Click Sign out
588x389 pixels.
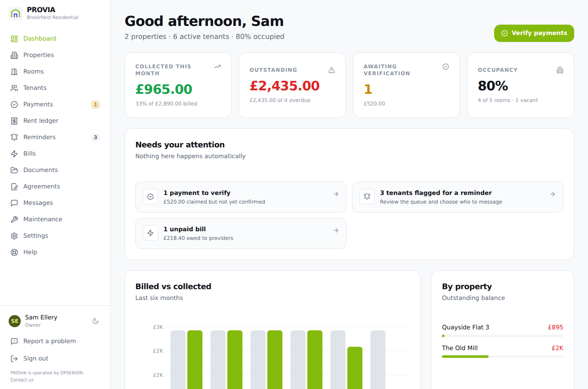55,359
